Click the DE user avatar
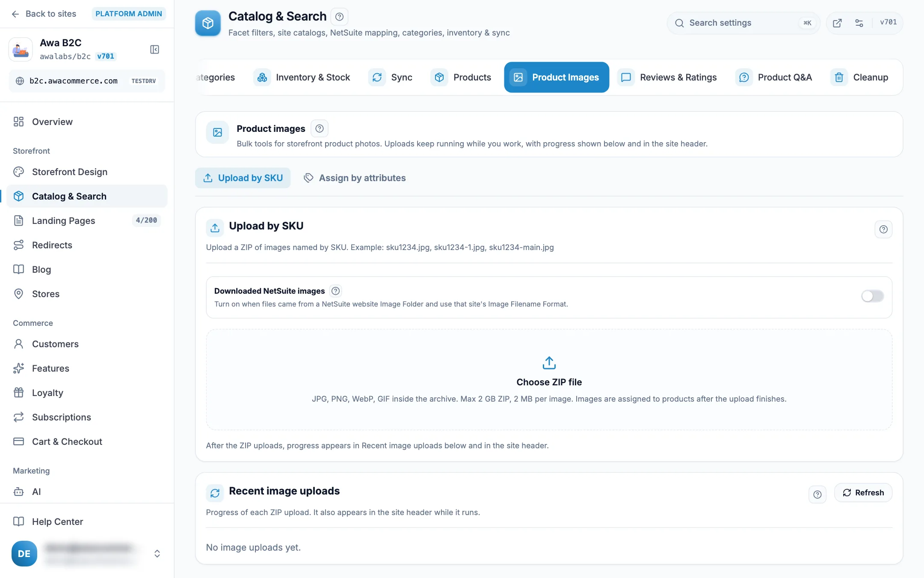 click(x=24, y=554)
